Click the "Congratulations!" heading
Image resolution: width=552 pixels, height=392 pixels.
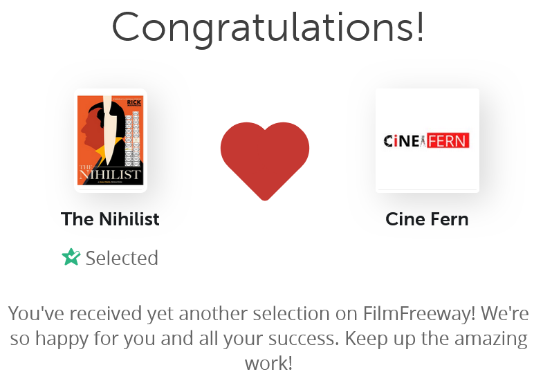tap(268, 27)
